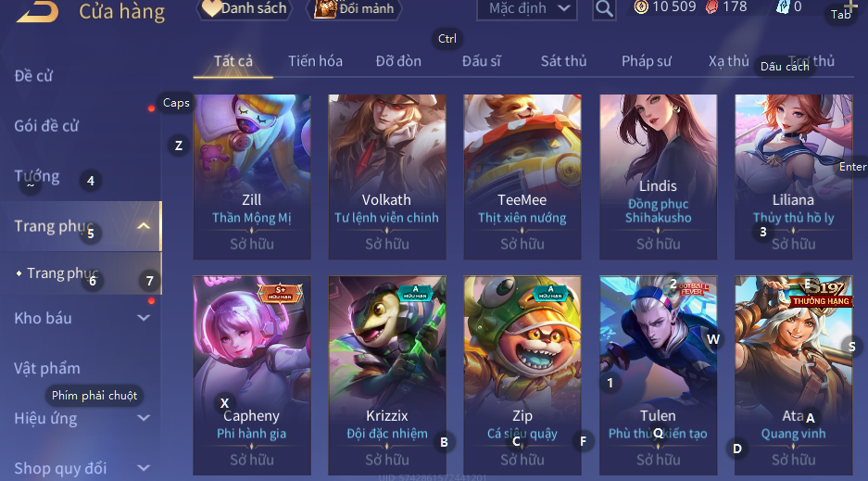
Task: Click the red ruby currency icon
Action: [x=711, y=7]
